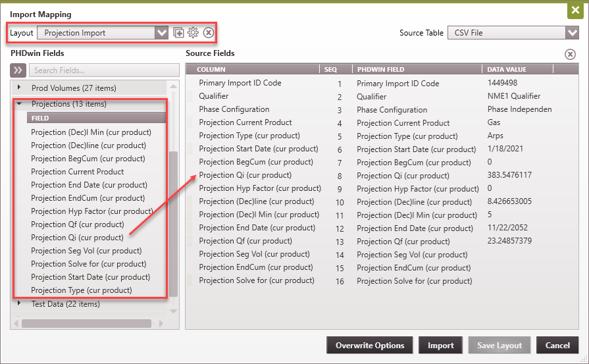Select Projection Start Date in PHDwin list
Screen dimensions: 589x364
click(91, 277)
